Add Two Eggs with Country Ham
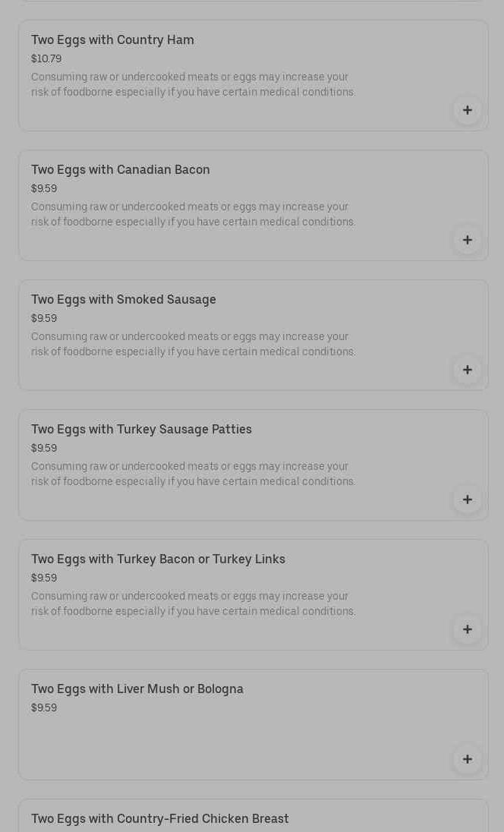Image resolution: width=504 pixels, height=832 pixels. click(467, 111)
